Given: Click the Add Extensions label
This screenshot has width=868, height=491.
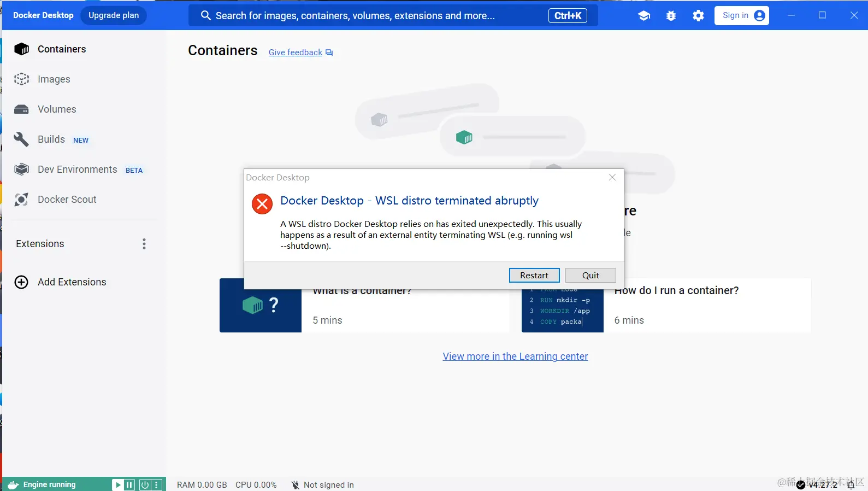Looking at the screenshot, I should click(x=72, y=282).
